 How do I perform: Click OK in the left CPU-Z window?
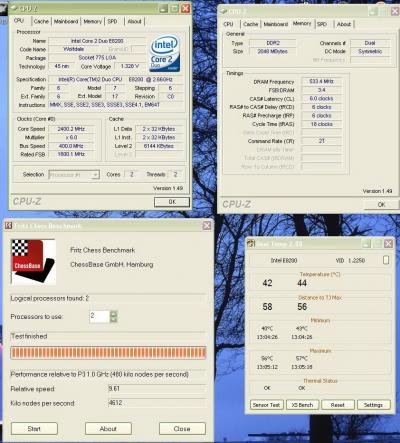pos(172,202)
